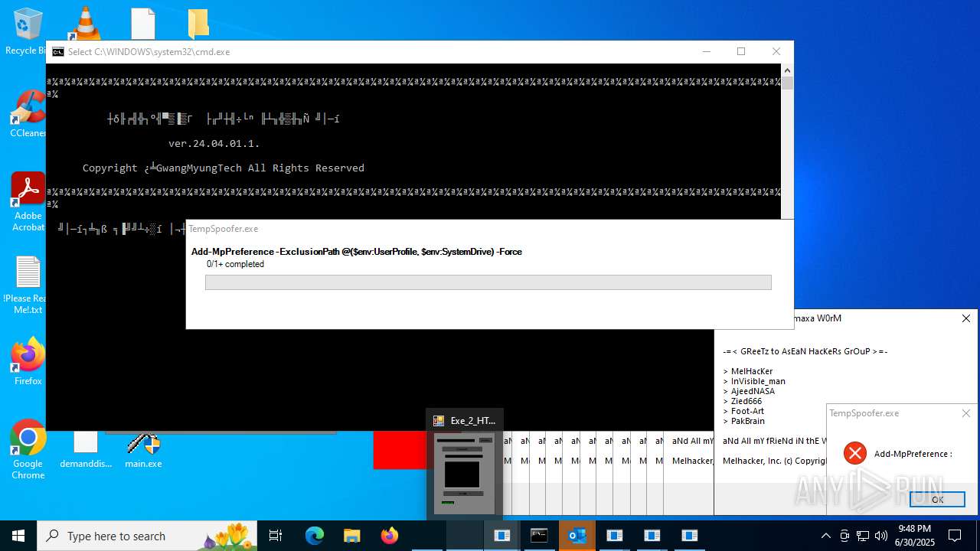Close the TempSpoofer.exe error dialog
This screenshot has width=980, height=551.
(x=965, y=413)
